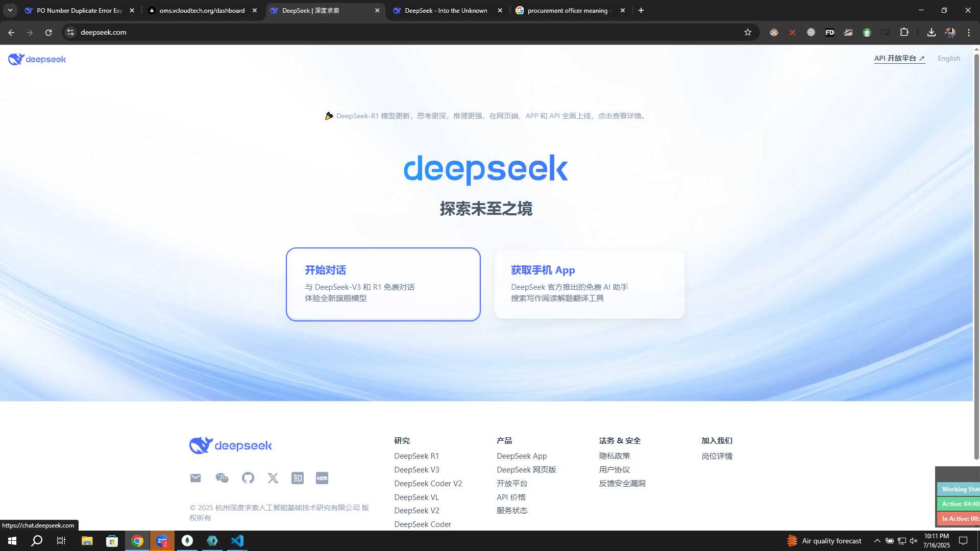980x551 pixels.
Task: Open DeepSeek 网页版 link
Action: pos(526,470)
